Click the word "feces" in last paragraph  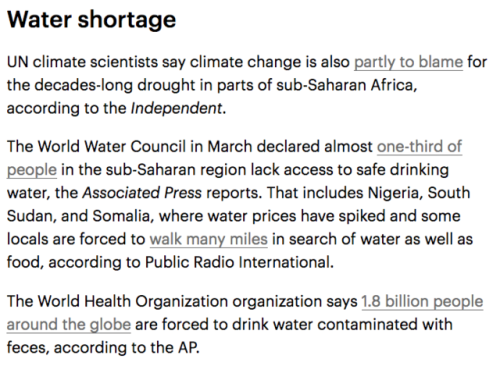point(28,348)
